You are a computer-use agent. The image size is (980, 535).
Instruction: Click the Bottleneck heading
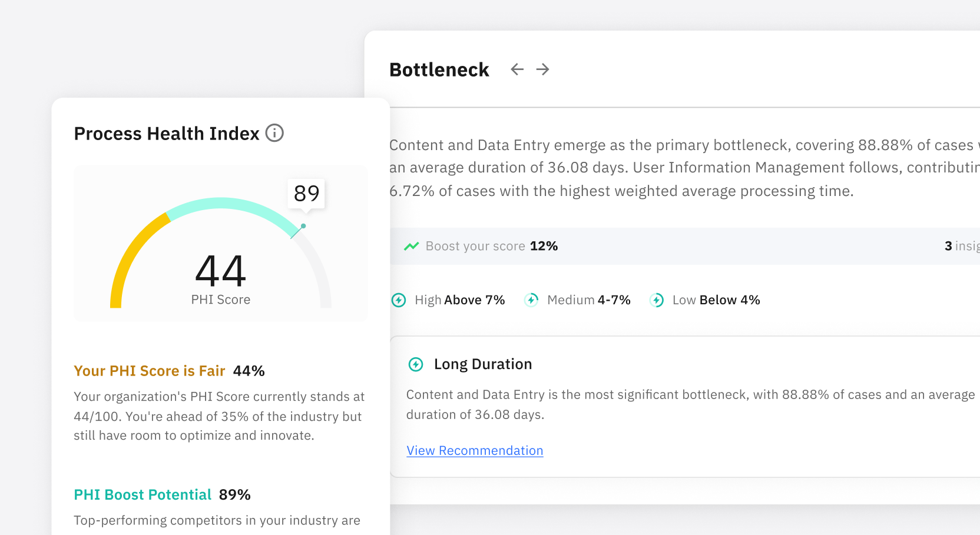[x=439, y=69]
